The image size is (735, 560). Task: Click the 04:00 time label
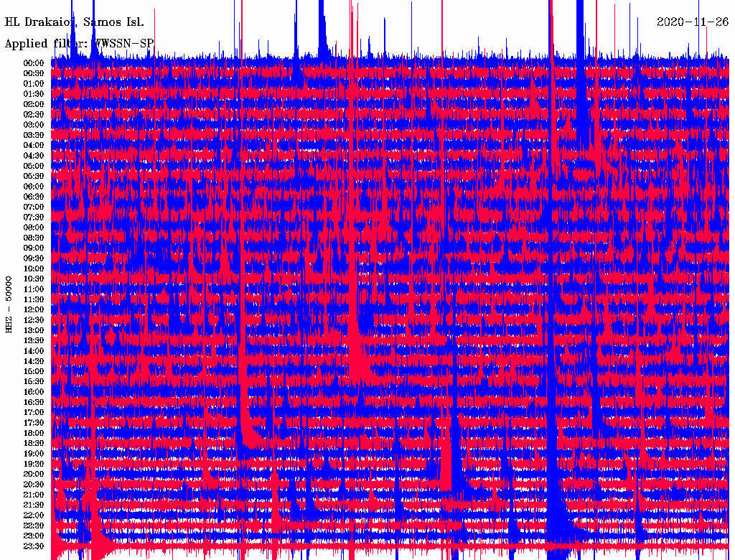(34, 146)
